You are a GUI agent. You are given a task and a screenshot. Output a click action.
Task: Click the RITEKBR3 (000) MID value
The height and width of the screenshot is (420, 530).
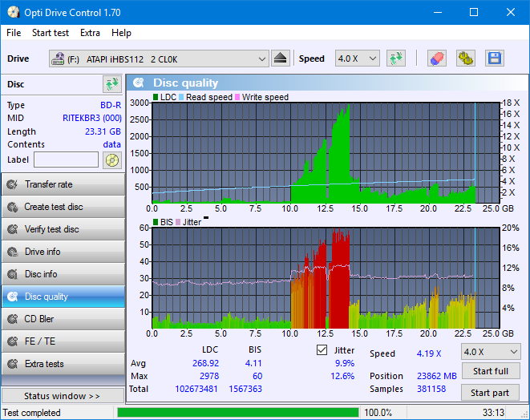tap(92, 119)
